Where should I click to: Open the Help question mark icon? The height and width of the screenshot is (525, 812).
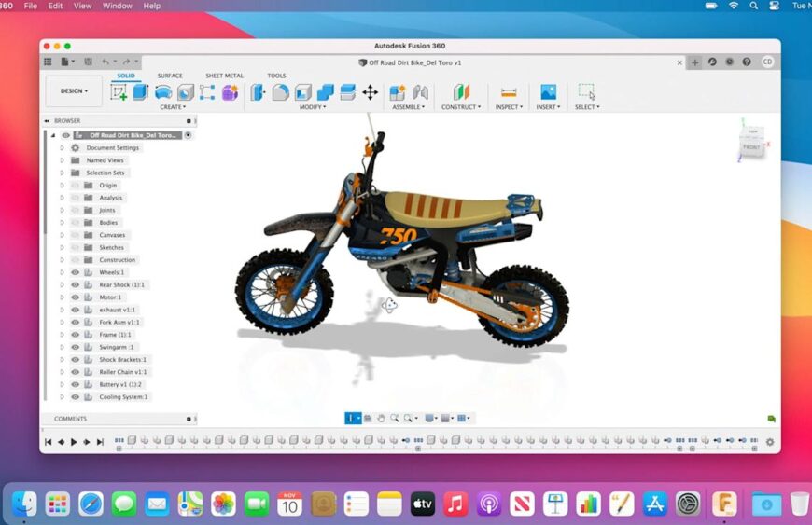click(x=747, y=62)
